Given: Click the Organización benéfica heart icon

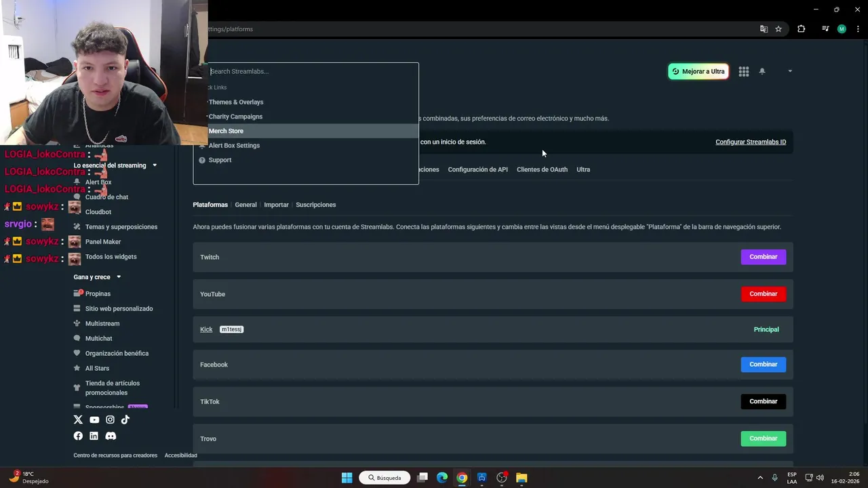Looking at the screenshot, I should coord(77,353).
